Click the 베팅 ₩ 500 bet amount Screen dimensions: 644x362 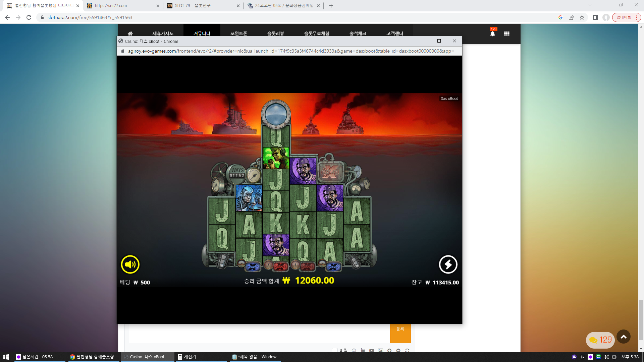click(135, 282)
